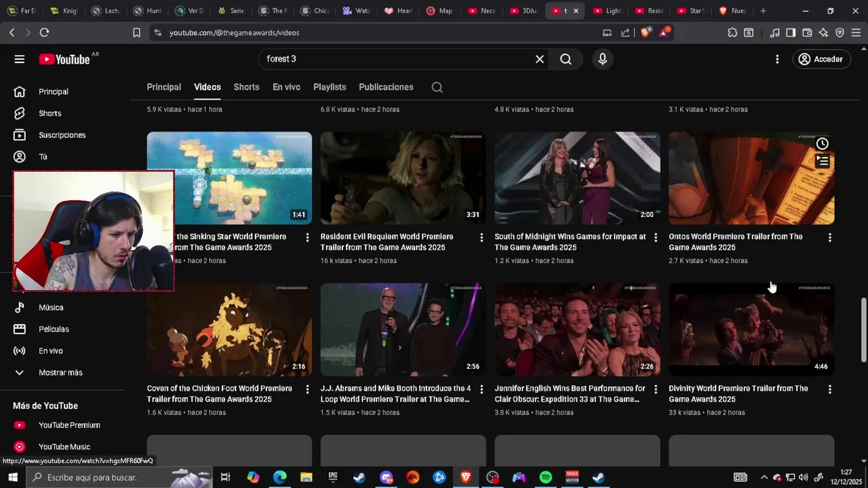
Task: Click page vertical scrollbar thumb
Action: (863, 331)
